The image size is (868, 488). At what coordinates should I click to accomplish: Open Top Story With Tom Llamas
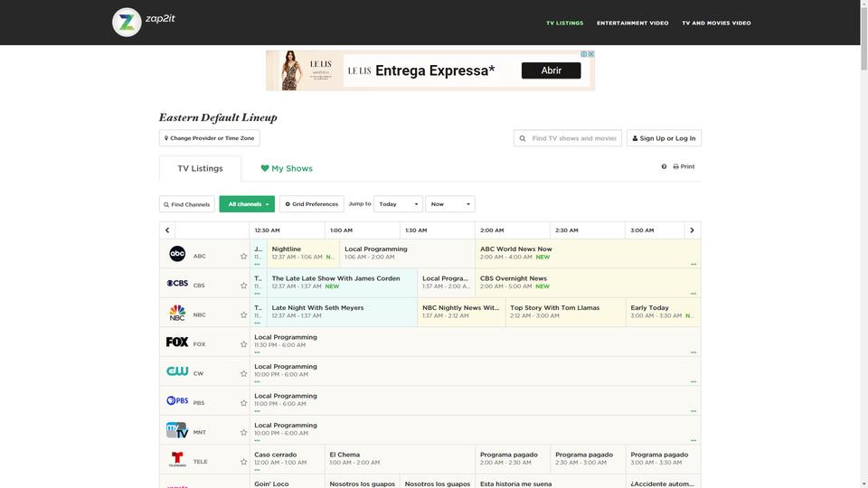coord(565,312)
